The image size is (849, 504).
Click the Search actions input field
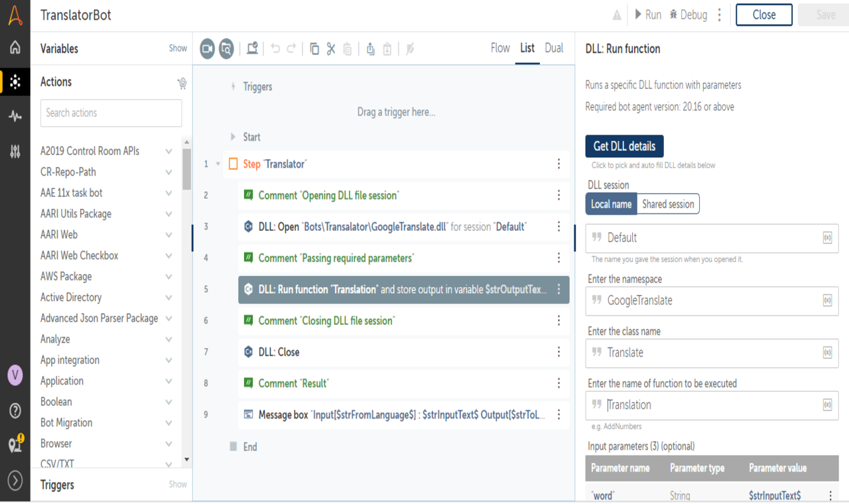pos(111,113)
